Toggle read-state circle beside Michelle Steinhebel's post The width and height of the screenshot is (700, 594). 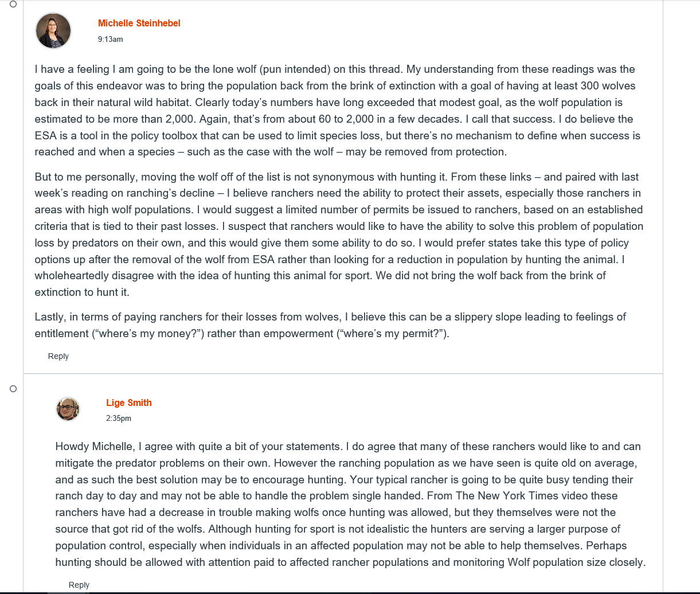coord(13,4)
